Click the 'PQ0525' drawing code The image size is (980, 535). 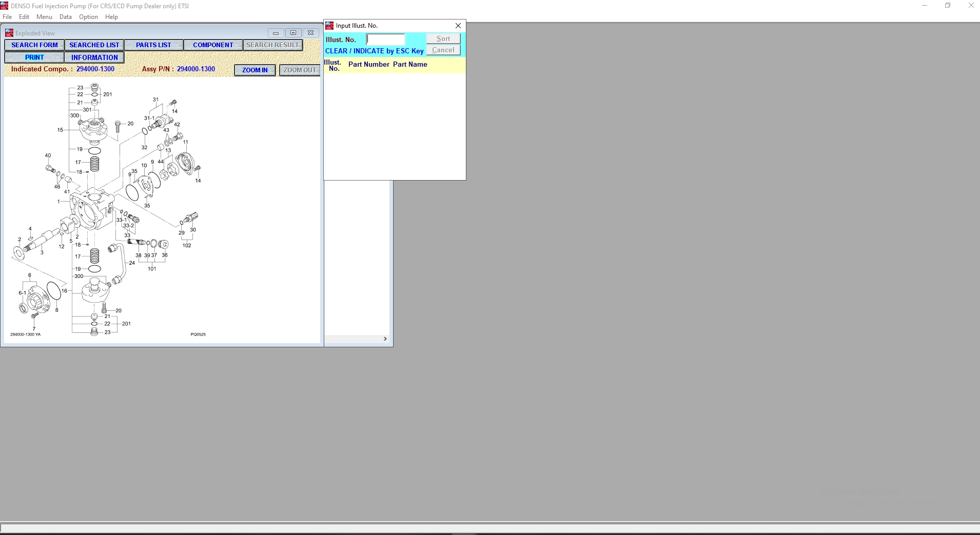[x=198, y=334]
